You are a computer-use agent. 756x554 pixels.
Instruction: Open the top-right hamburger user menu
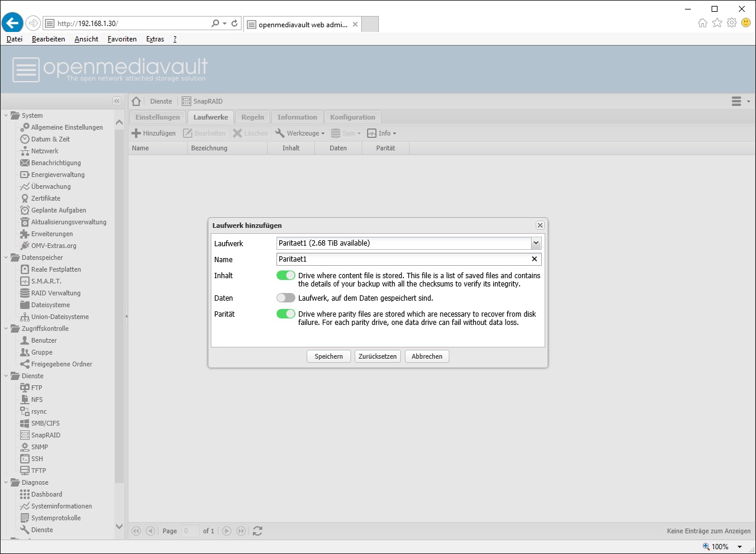click(741, 101)
